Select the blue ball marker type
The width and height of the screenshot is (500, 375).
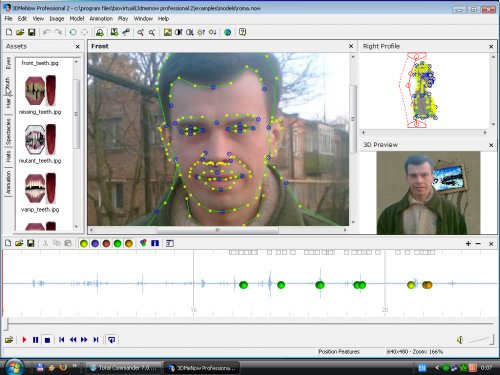(95, 244)
